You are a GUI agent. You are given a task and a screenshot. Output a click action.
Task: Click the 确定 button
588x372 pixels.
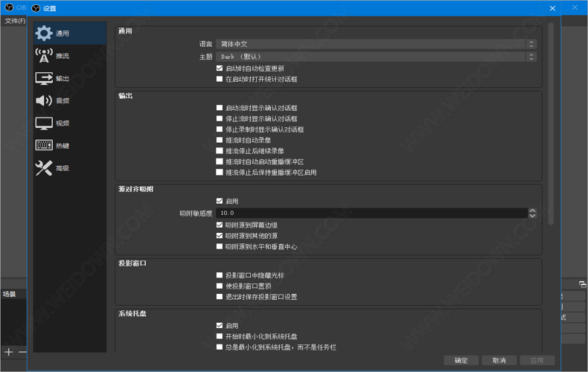(x=461, y=360)
